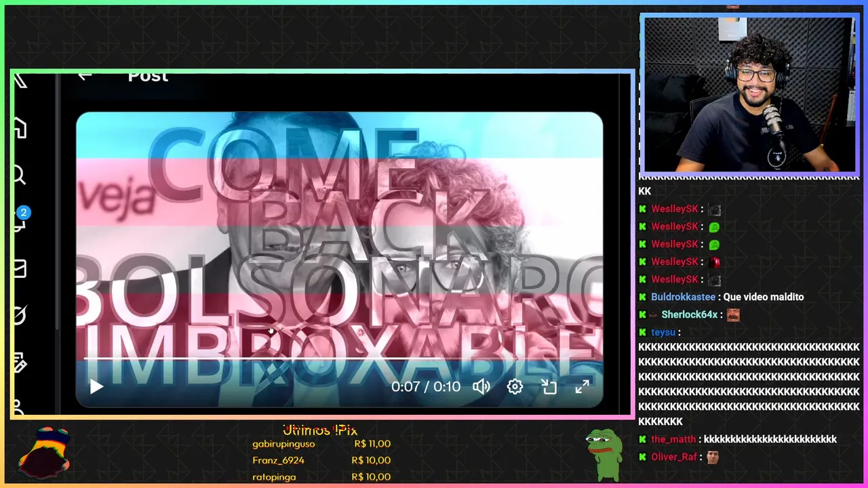The height and width of the screenshot is (488, 868).
Task: Click the rainbow duck mascot image
Action: 44,453
